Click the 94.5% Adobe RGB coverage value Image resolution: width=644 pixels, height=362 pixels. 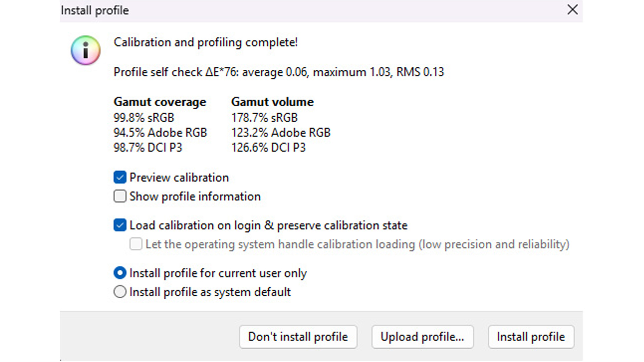[x=160, y=133]
